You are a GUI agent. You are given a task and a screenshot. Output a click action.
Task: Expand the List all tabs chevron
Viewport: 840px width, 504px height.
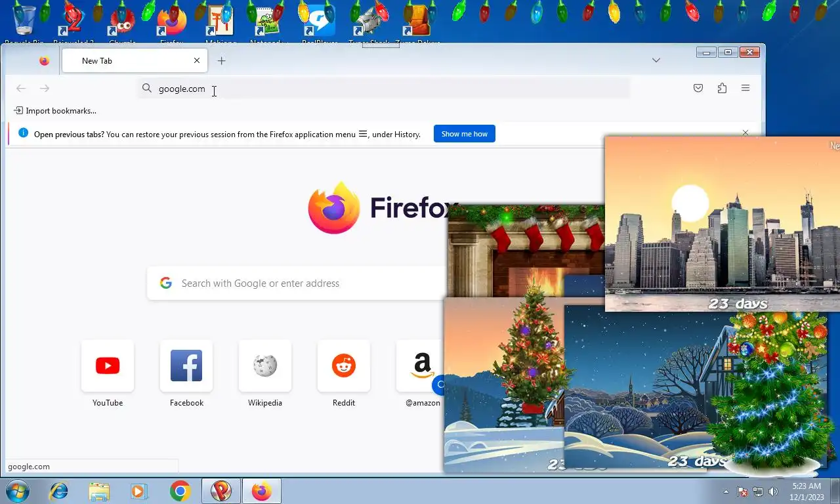656,60
